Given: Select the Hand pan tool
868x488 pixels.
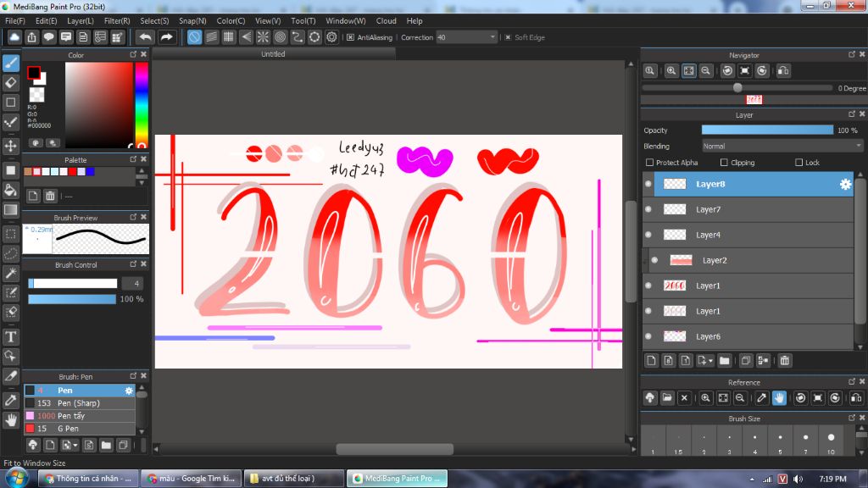Looking at the screenshot, I should point(11,420).
